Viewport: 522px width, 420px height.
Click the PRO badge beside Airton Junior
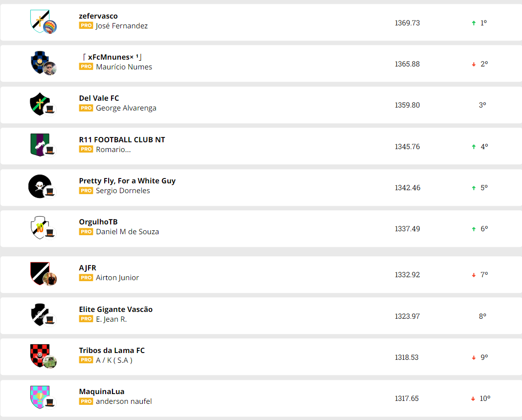point(86,278)
